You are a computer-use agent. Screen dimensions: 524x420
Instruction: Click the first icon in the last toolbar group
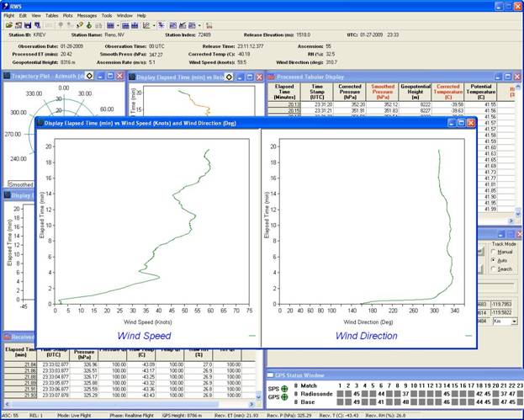tap(172, 25)
